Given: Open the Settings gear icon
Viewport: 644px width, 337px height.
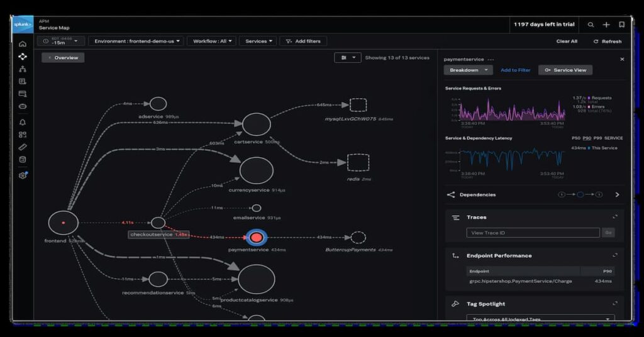Looking at the screenshot, I should pyautogui.click(x=23, y=175).
